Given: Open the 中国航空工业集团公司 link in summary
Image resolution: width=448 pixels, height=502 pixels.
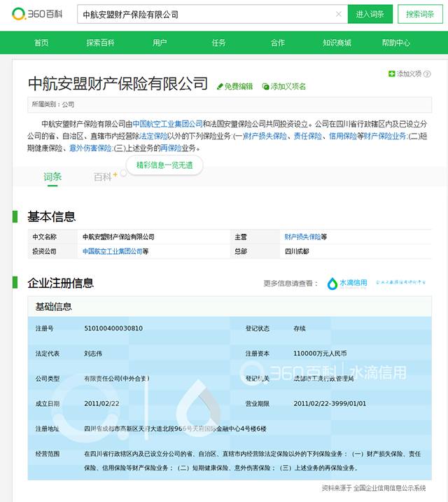Looking at the screenshot, I should 168,124.
